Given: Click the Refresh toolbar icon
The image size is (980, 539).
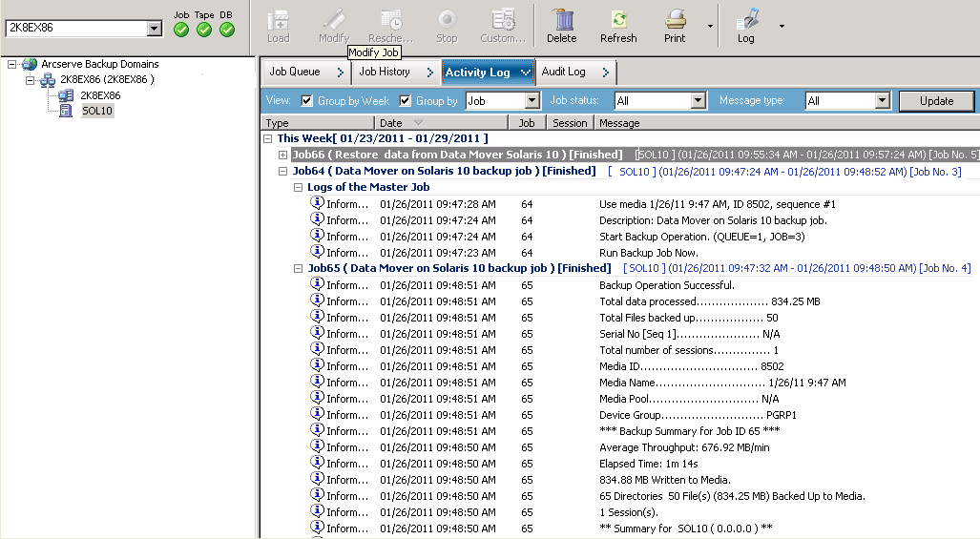Looking at the screenshot, I should [618, 20].
